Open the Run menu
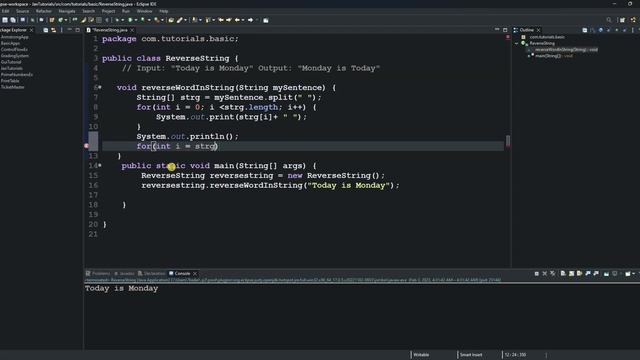This screenshot has height=360, width=640. coord(126,11)
